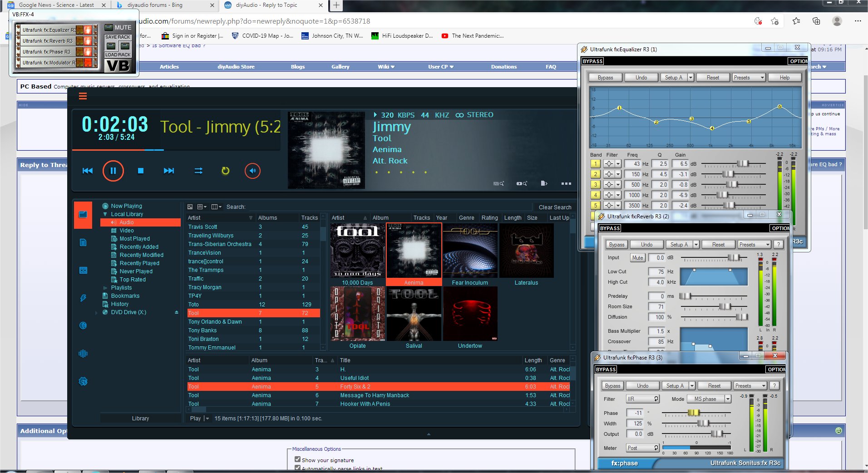Screen dimensions: 868x473
Task: Go to the Gallery forum tab
Action: (340, 67)
